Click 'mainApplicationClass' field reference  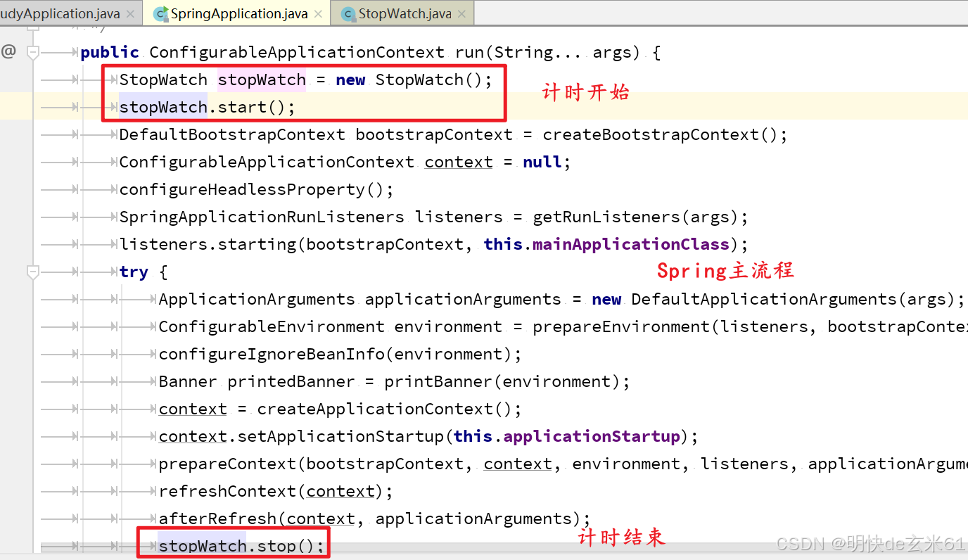coord(631,245)
